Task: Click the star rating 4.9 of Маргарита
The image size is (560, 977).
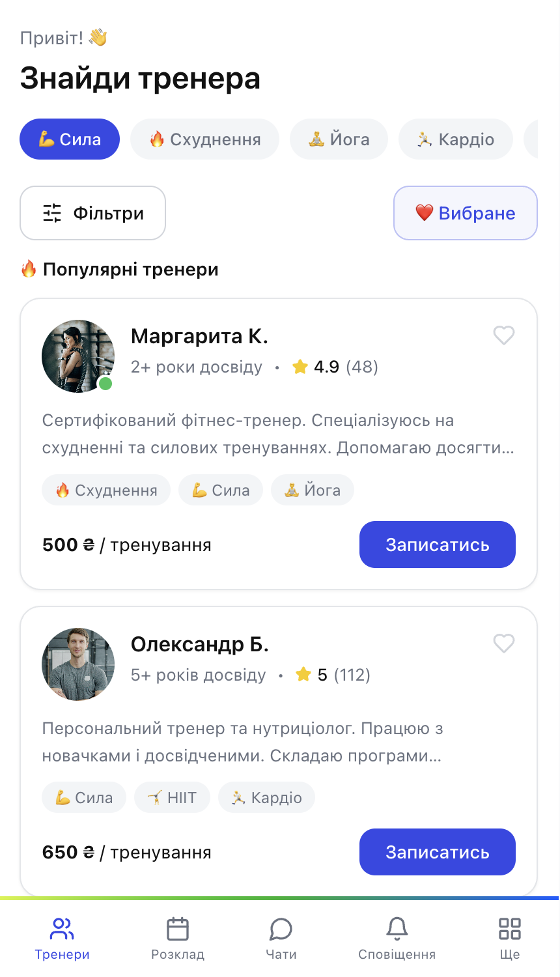Action: [x=326, y=367]
